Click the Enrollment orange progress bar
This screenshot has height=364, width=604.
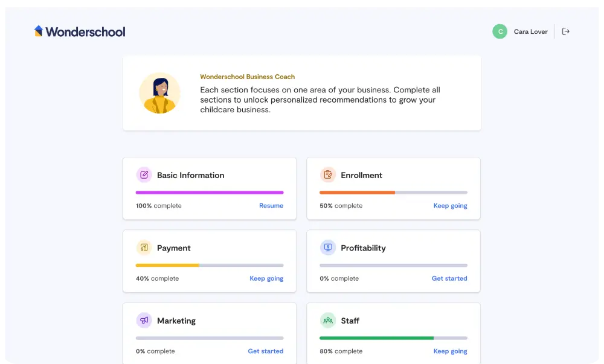357,193
